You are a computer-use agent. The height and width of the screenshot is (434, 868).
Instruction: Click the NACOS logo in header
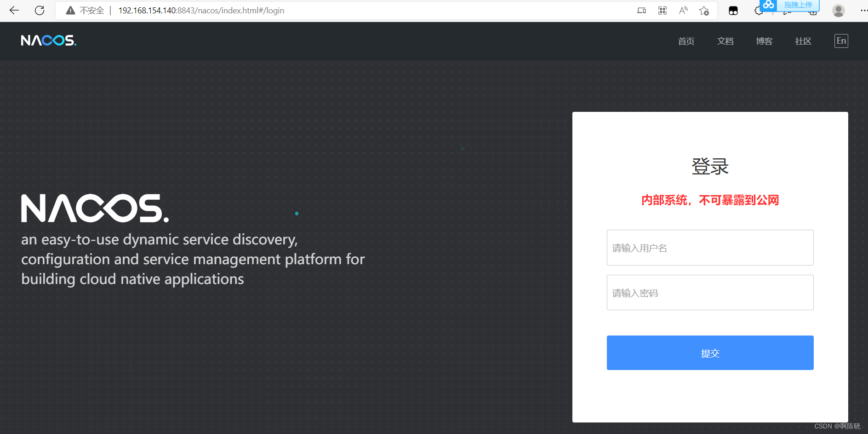[x=49, y=41]
